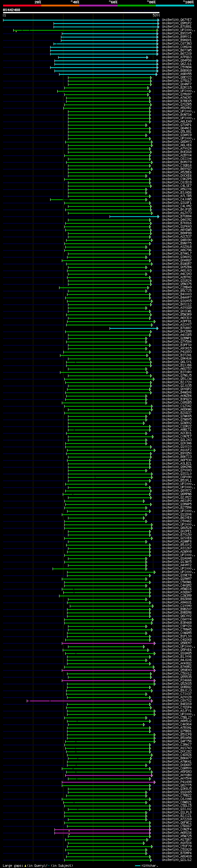Viewport: 197px width, 868px height.
Task: Click the AV442488 query name label
Action: click(11, 10)
